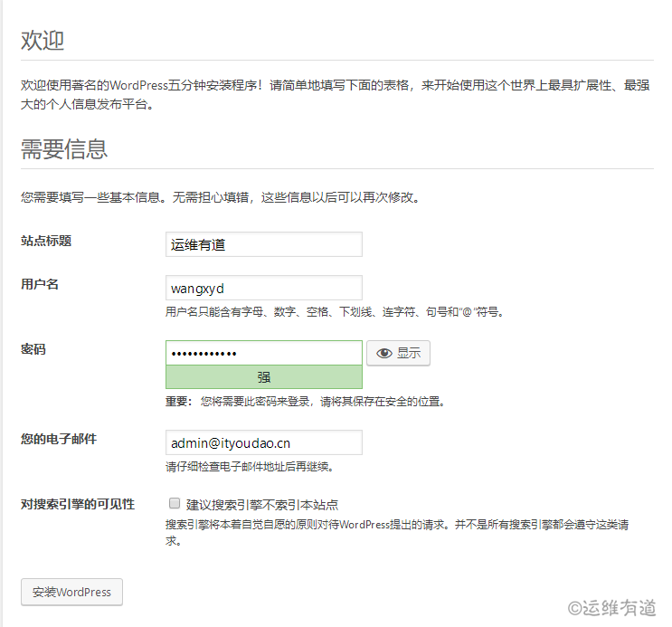
Task: Click the 请仔细检查电子邮件地址 hint text
Action: coord(250,467)
